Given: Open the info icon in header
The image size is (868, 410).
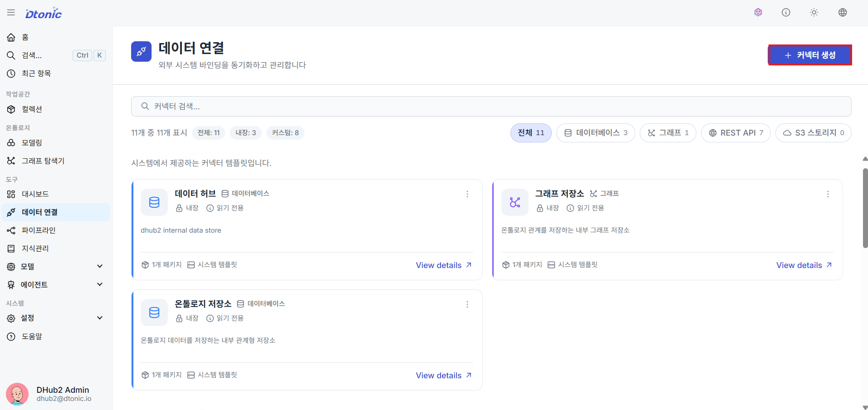Looking at the screenshot, I should click(x=786, y=12).
